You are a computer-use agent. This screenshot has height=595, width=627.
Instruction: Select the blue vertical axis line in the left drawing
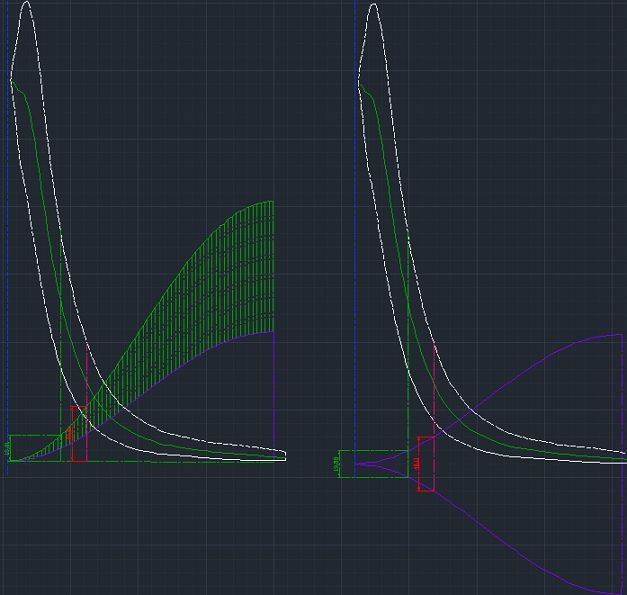[x=7, y=240]
